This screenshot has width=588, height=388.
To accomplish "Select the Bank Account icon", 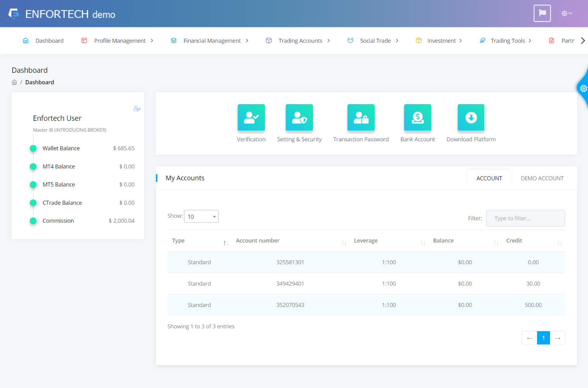I will 417,117.
